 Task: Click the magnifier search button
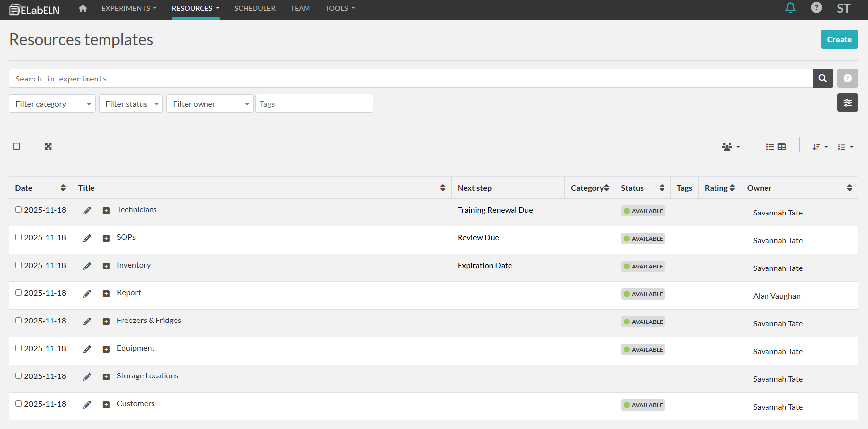coord(822,78)
